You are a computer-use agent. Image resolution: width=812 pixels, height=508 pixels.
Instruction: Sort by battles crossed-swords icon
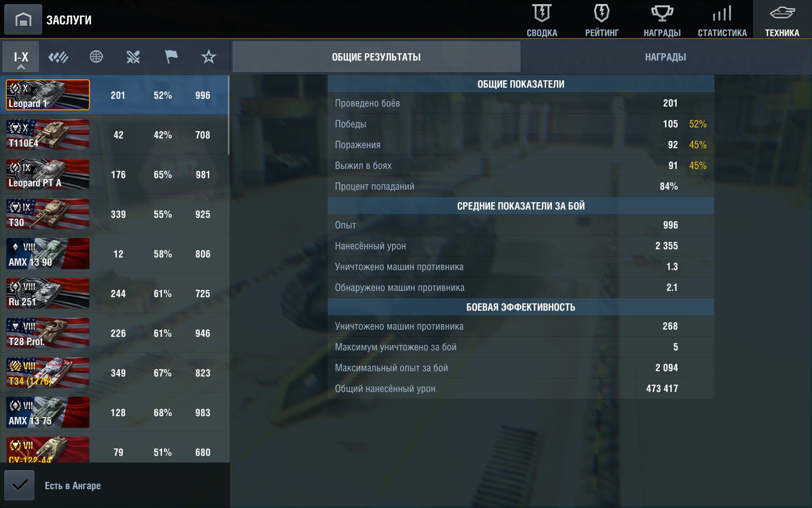coord(133,57)
